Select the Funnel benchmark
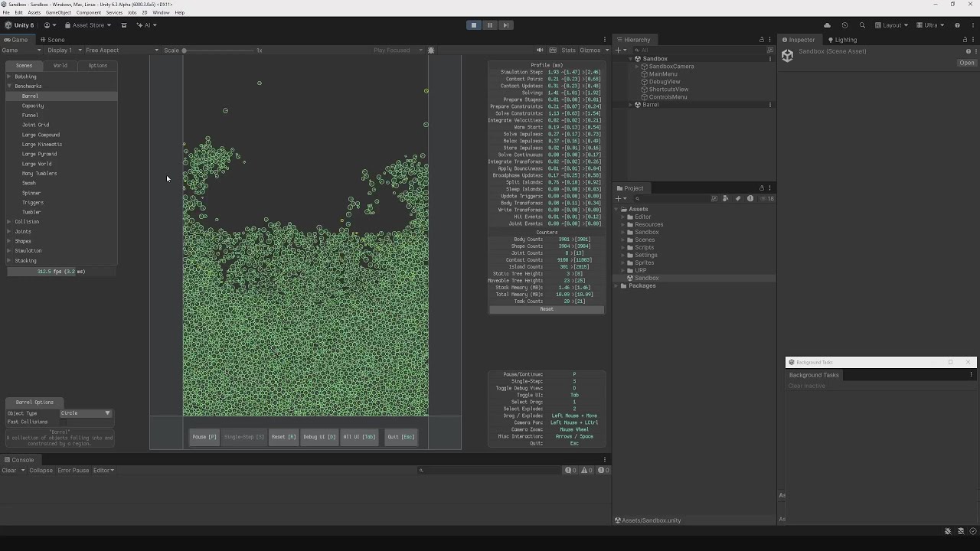 click(x=30, y=116)
